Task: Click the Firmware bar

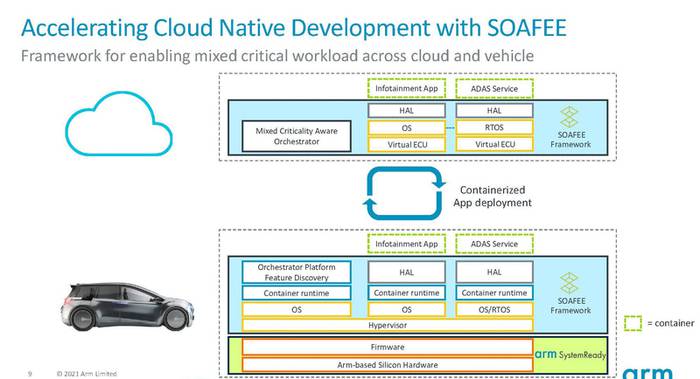Action: tap(388, 347)
